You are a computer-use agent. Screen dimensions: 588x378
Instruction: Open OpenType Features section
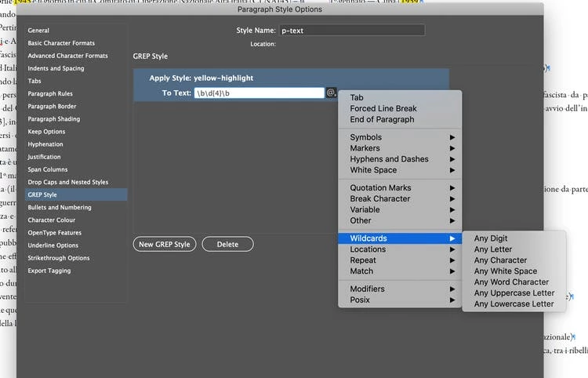tap(54, 233)
